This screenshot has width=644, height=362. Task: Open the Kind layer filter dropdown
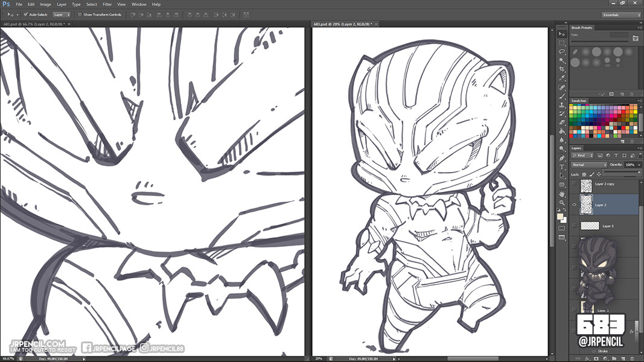click(x=582, y=156)
